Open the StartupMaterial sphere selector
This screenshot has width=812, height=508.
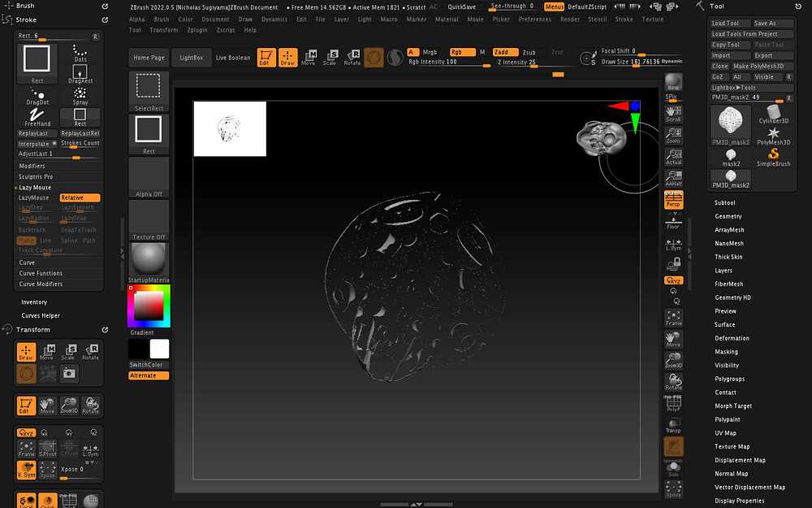point(149,263)
